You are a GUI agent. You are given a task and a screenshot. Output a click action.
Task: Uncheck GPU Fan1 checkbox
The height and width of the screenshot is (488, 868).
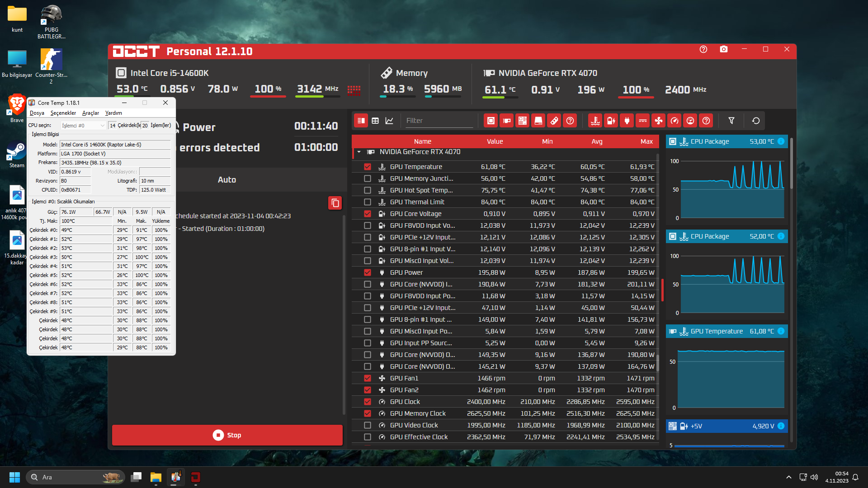coord(368,378)
